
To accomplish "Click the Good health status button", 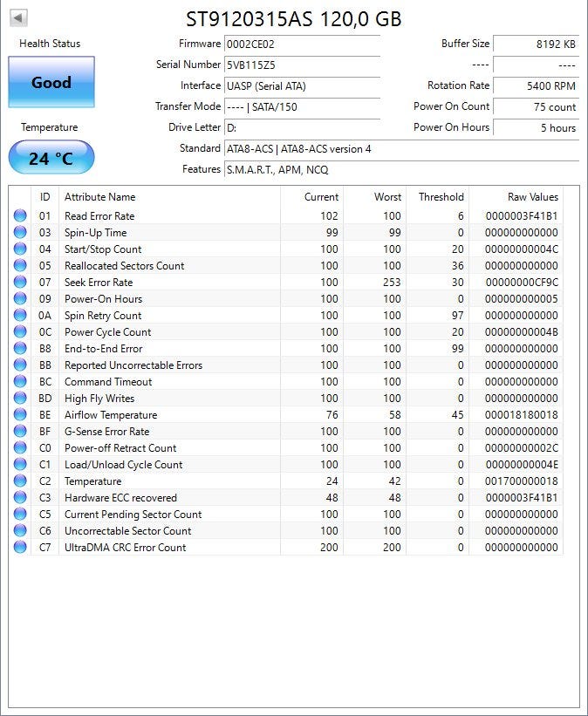I will coord(51,83).
